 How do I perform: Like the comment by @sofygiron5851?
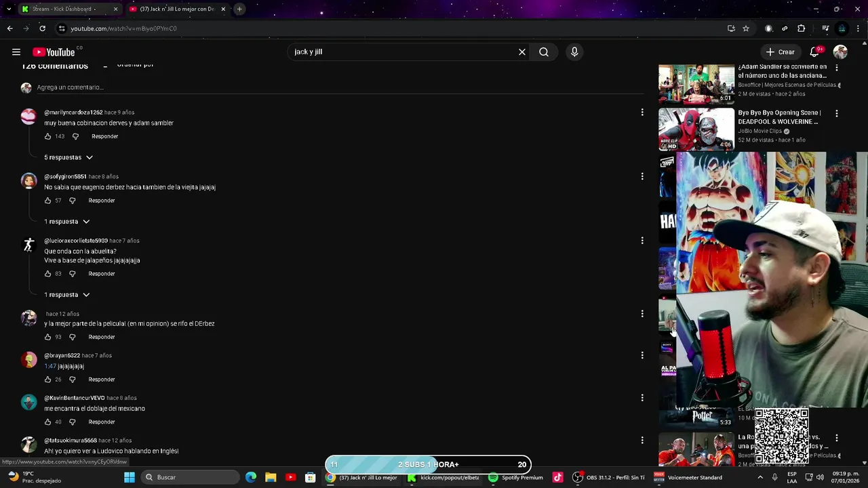pos(47,201)
